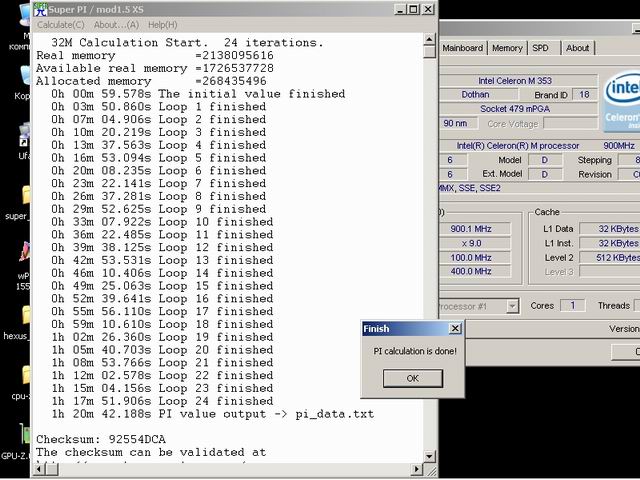Switch to the Mainboard tab in CPU-Z
The width and height of the screenshot is (640, 480).
click(x=462, y=48)
